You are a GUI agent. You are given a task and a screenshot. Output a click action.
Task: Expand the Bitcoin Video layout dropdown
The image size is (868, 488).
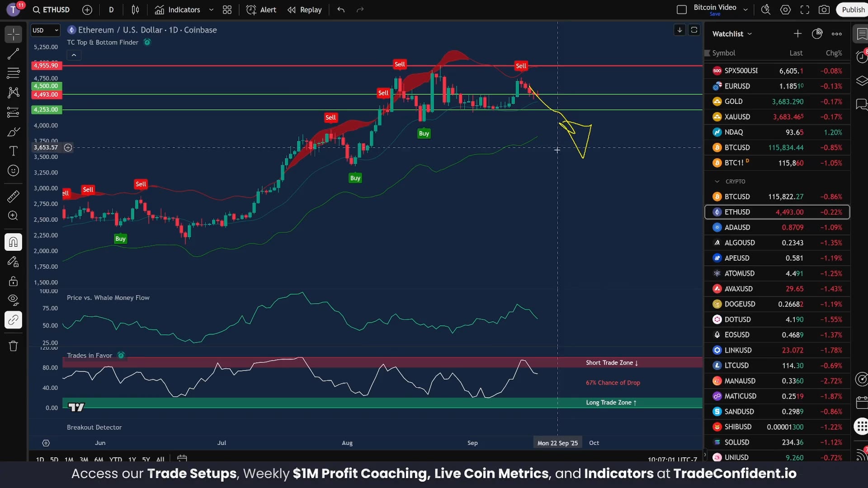click(x=745, y=9)
